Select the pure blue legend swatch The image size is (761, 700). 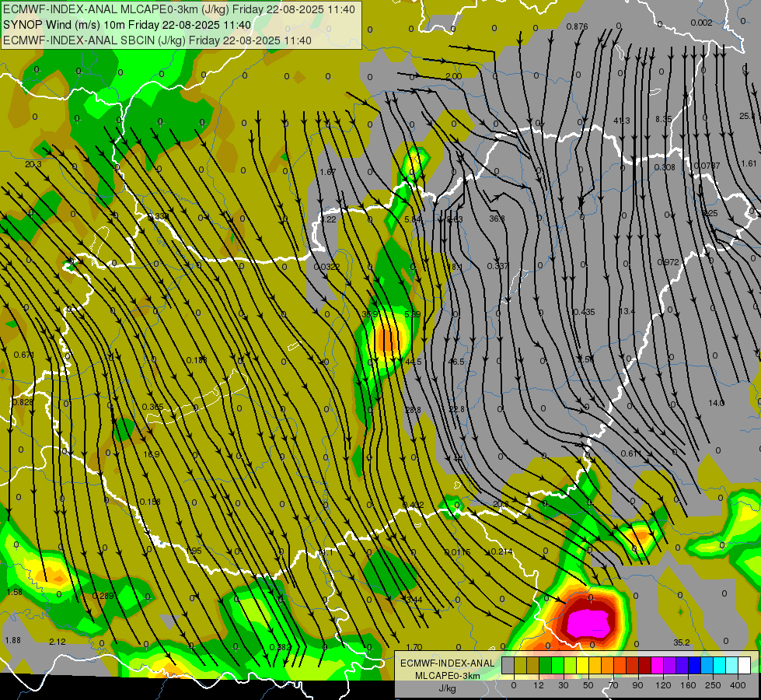(694, 665)
